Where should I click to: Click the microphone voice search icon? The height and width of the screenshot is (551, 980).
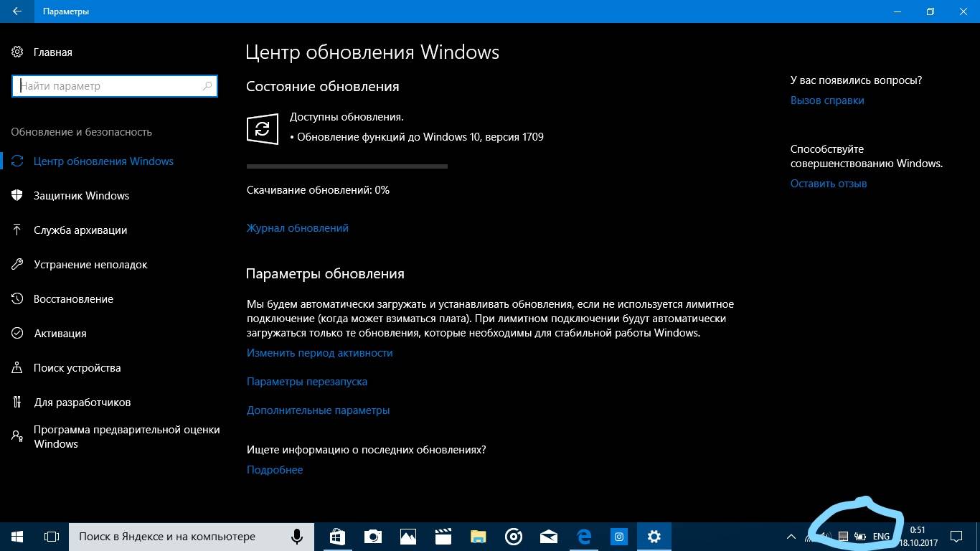tap(296, 537)
